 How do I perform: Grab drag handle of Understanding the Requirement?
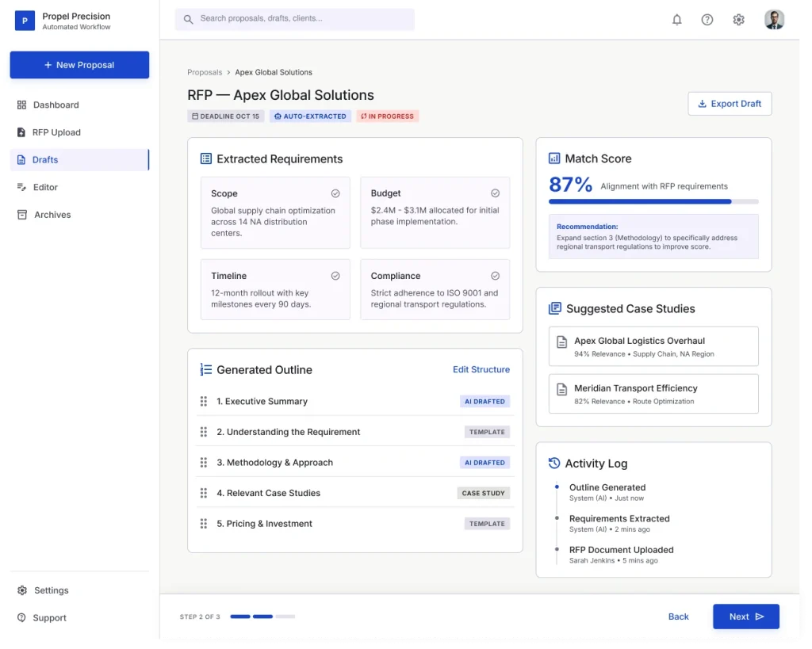pos(204,432)
